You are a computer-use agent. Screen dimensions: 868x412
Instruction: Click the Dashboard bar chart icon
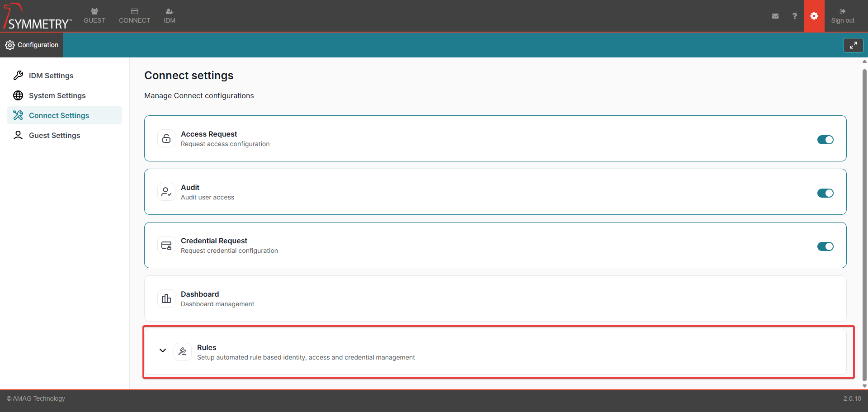166,298
